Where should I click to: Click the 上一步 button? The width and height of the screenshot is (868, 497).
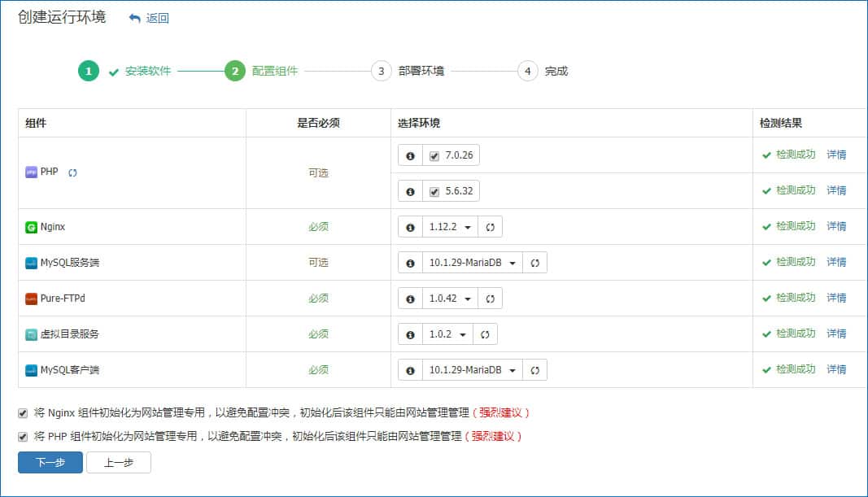coord(119,462)
